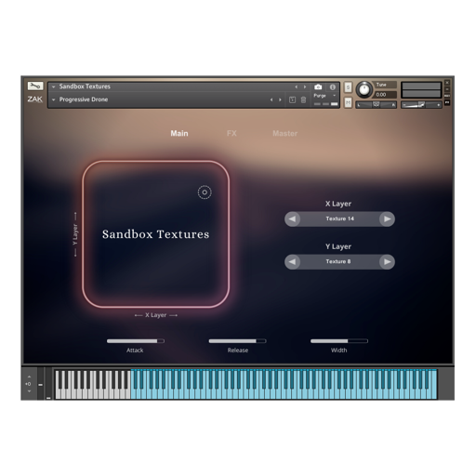Save the current snapshot icon
Screen dimensions: 476x476
(292, 99)
